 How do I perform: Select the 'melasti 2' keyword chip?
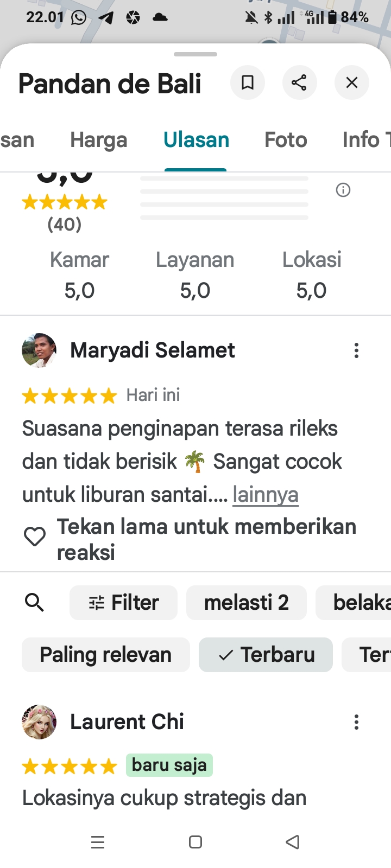(247, 603)
